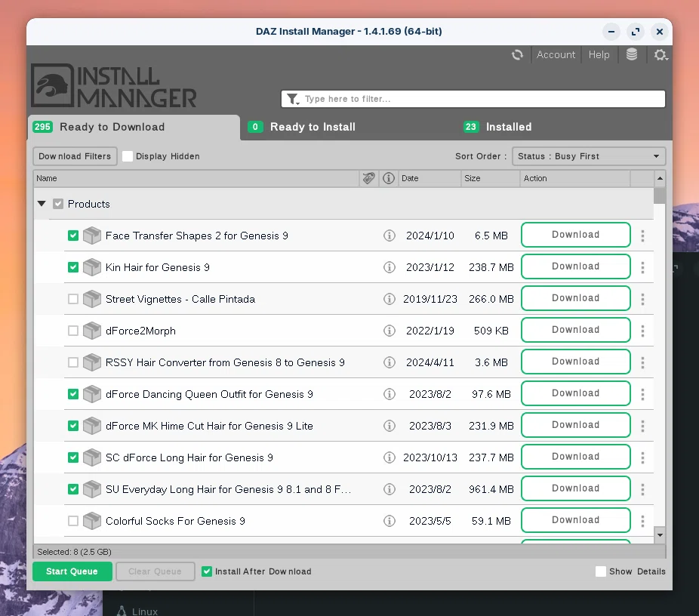Switch to Ready to Download tab
The height and width of the screenshot is (616, 699).
(x=134, y=127)
